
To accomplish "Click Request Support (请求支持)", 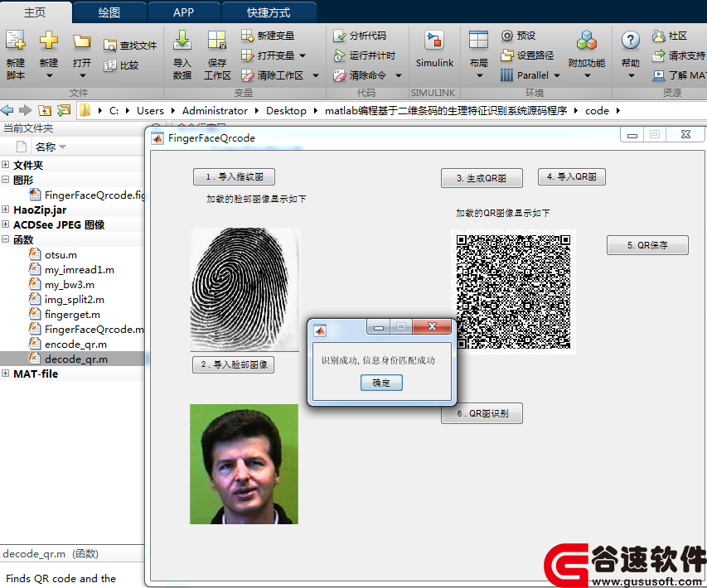I will click(679, 55).
